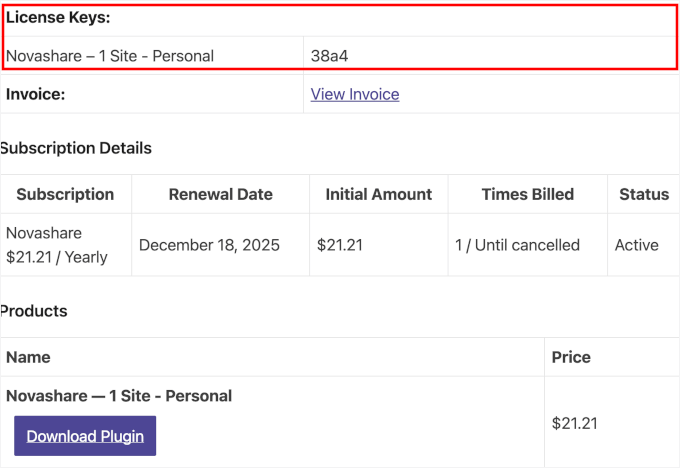680x468 pixels.
Task: Click the Products section heading
Action: click(x=34, y=311)
